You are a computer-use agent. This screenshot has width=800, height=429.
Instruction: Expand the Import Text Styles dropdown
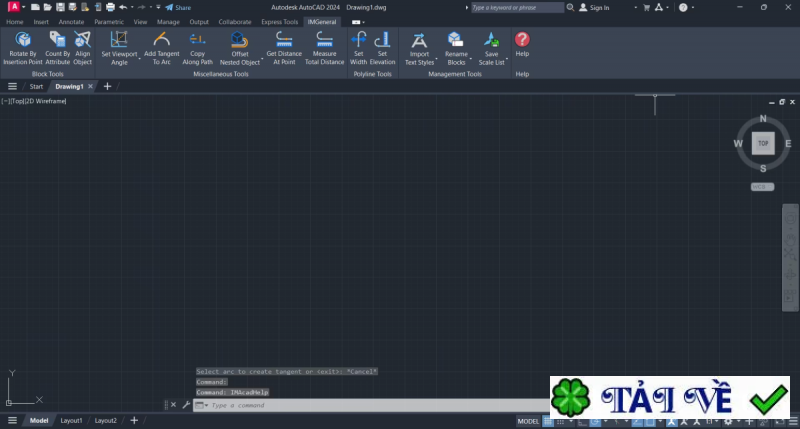(419, 47)
